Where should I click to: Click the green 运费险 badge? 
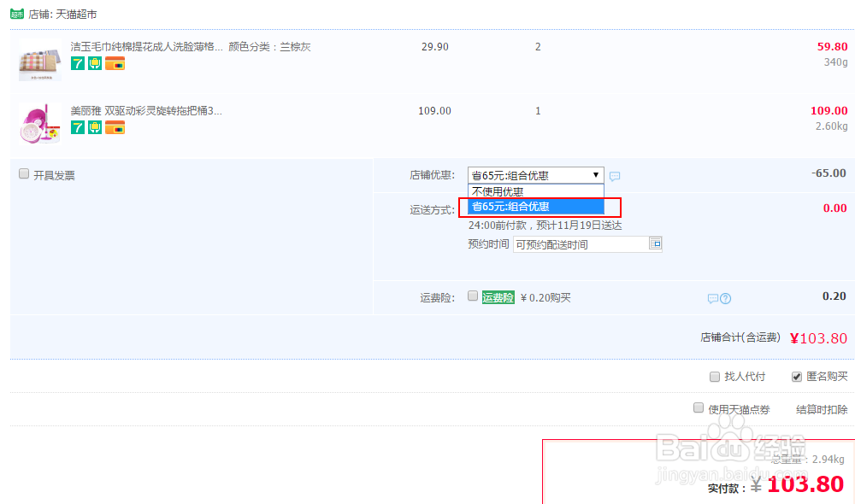pos(498,297)
